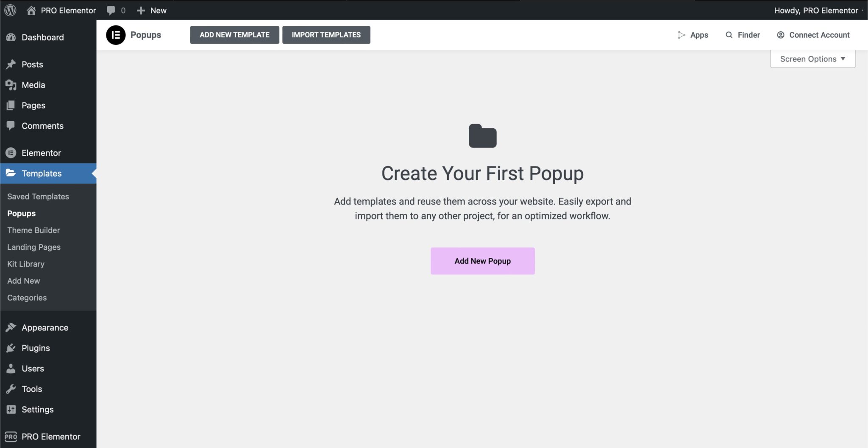The image size is (868, 448).
Task: Open Plugins in sidebar
Action: coord(48,348)
